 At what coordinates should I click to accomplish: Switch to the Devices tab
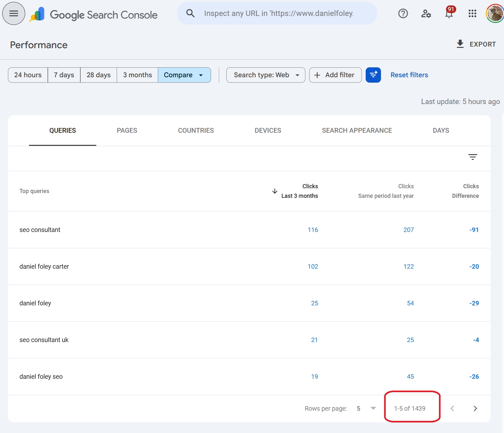click(x=268, y=131)
